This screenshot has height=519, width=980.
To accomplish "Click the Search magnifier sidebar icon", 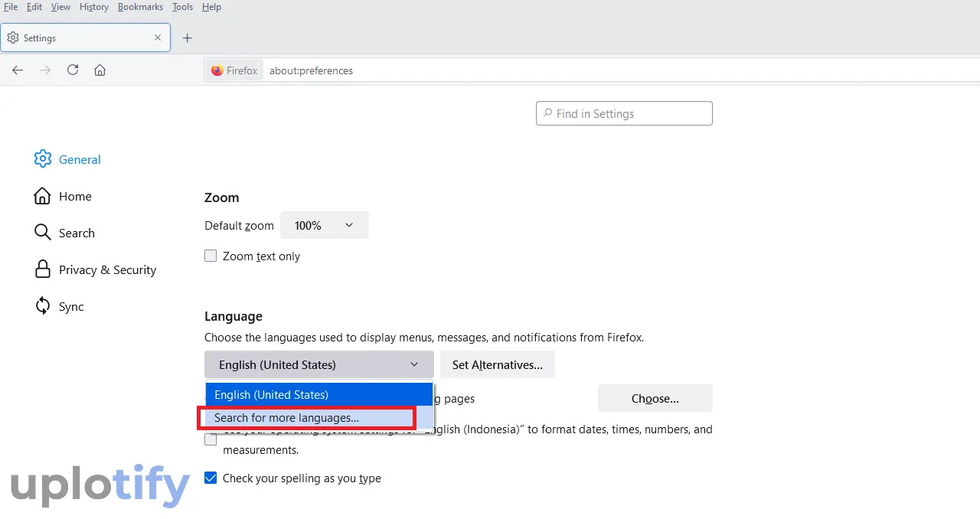I will pyautogui.click(x=43, y=233).
